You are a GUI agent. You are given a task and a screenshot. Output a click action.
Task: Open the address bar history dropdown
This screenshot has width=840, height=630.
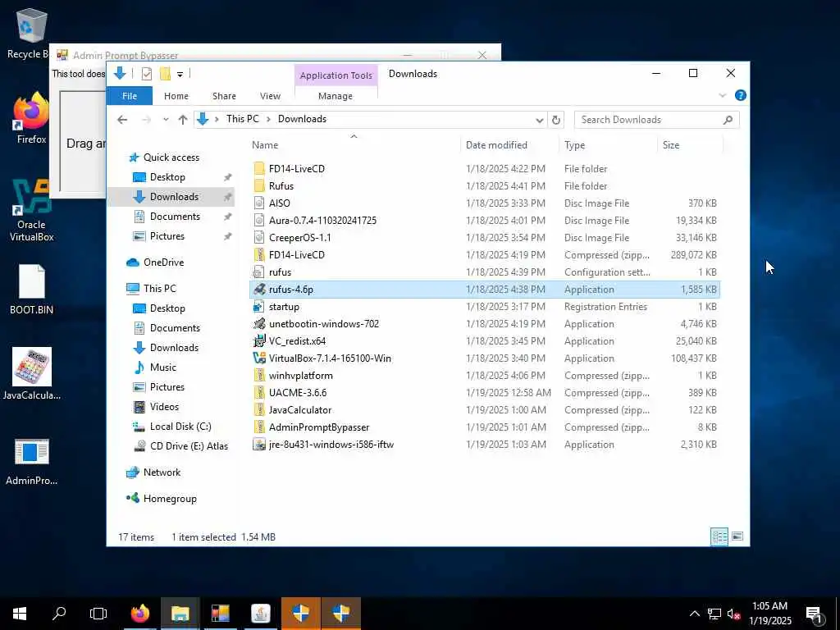click(x=540, y=120)
